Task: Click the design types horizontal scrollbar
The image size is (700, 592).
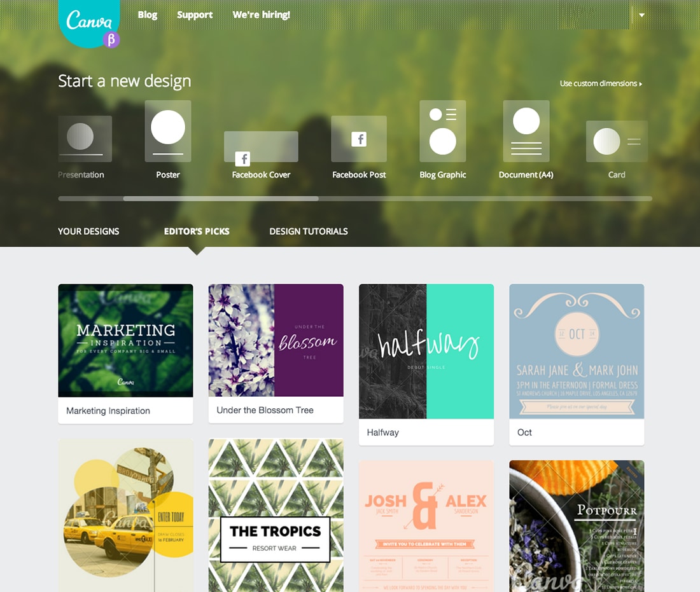Action: pyautogui.click(x=355, y=198)
